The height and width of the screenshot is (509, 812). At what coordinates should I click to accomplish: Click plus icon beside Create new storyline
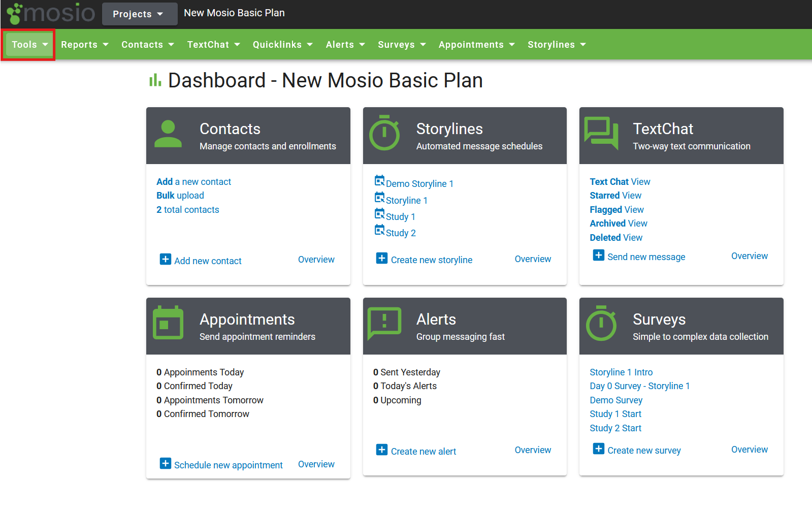[x=382, y=258]
